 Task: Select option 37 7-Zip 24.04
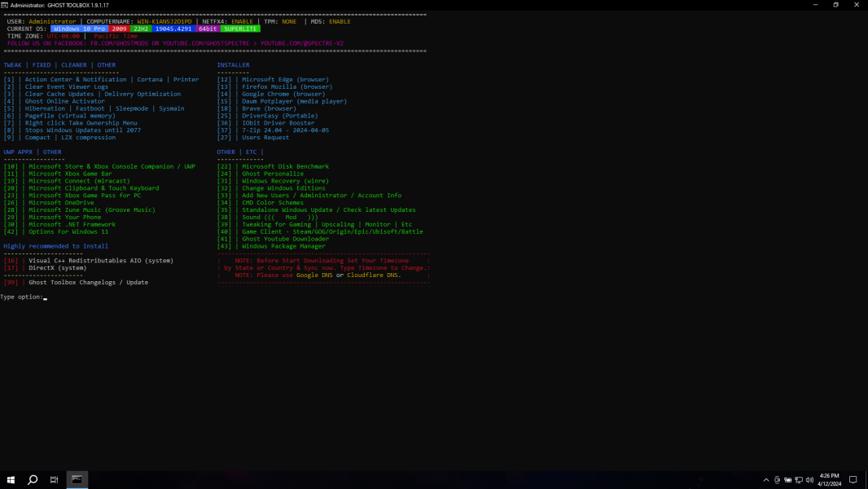pyautogui.click(x=273, y=130)
